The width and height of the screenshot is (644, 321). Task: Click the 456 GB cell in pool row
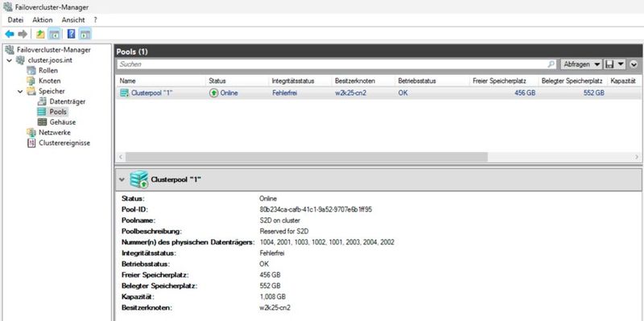point(525,93)
